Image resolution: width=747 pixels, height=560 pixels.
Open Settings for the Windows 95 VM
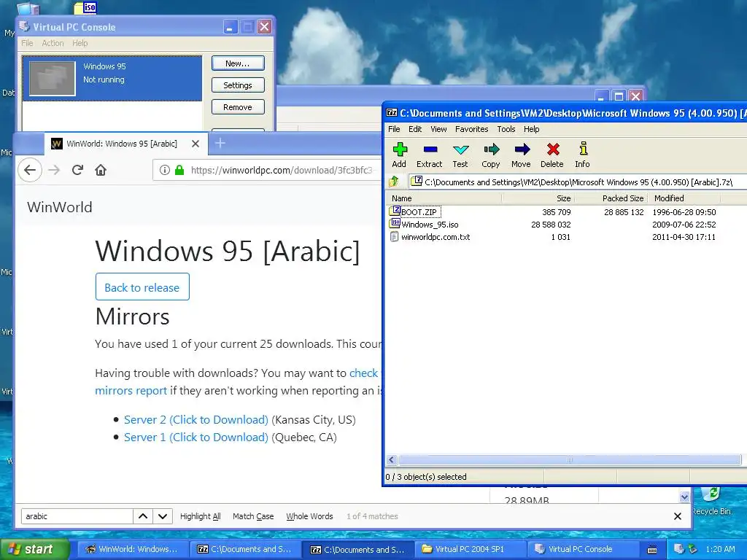click(x=238, y=85)
